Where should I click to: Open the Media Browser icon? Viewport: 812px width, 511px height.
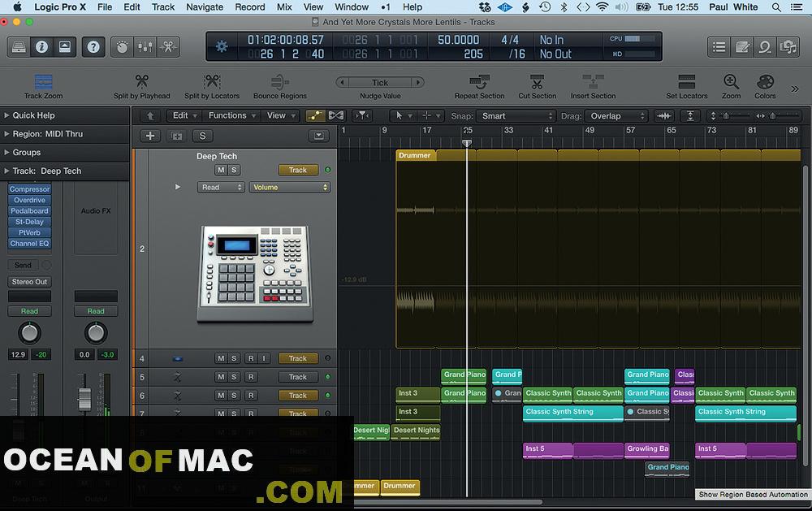coord(788,47)
